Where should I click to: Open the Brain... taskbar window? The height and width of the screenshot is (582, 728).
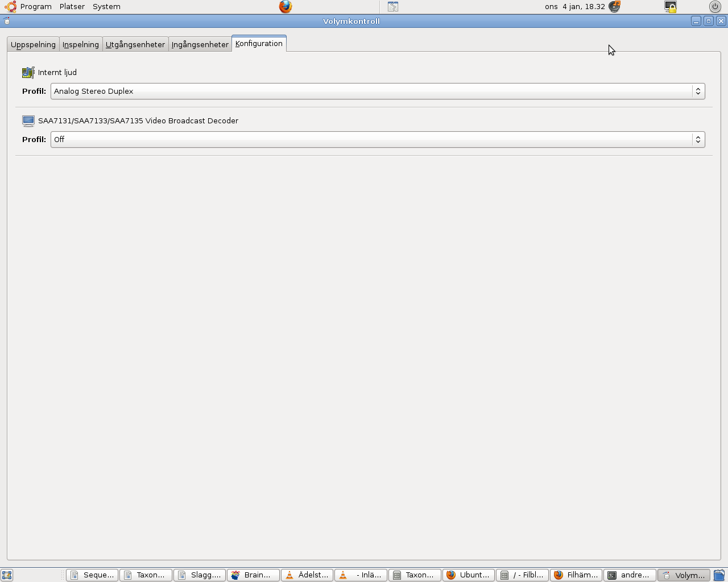click(253, 575)
